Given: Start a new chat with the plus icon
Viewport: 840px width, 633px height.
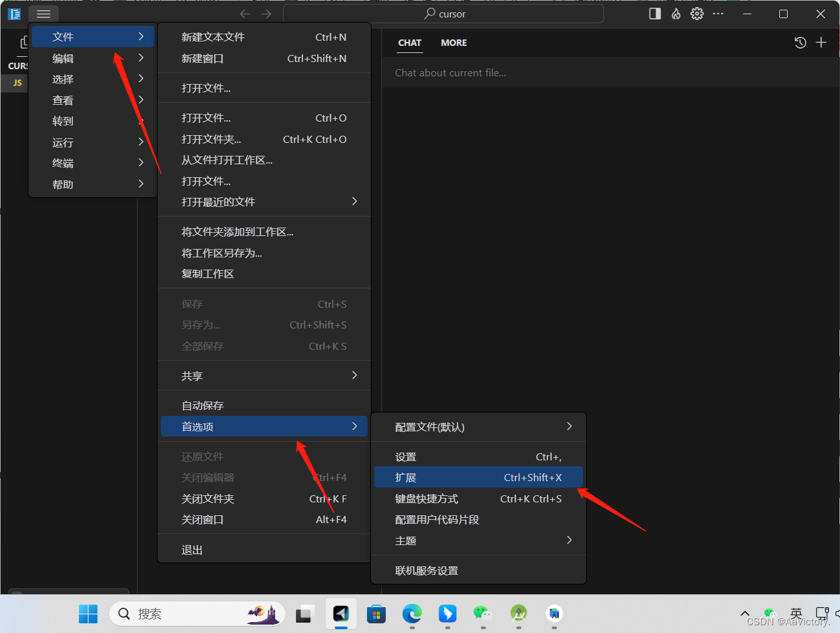Looking at the screenshot, I should [x=821, y=42].
